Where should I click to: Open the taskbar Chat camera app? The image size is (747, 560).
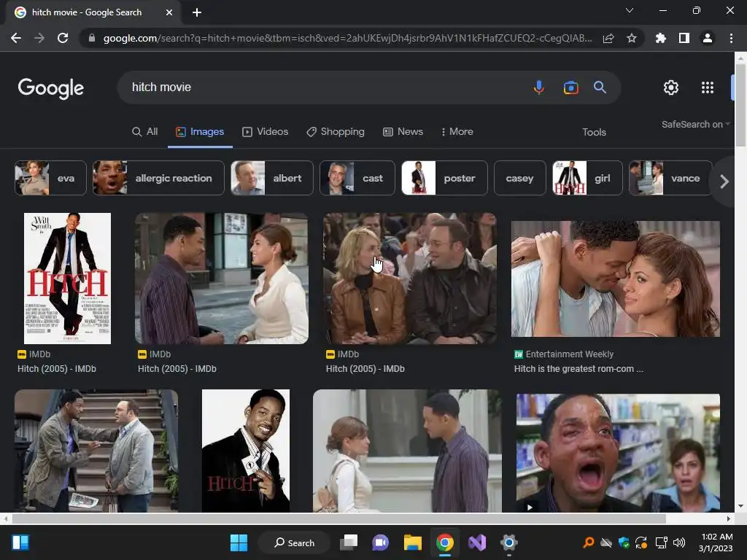point(381,542)
